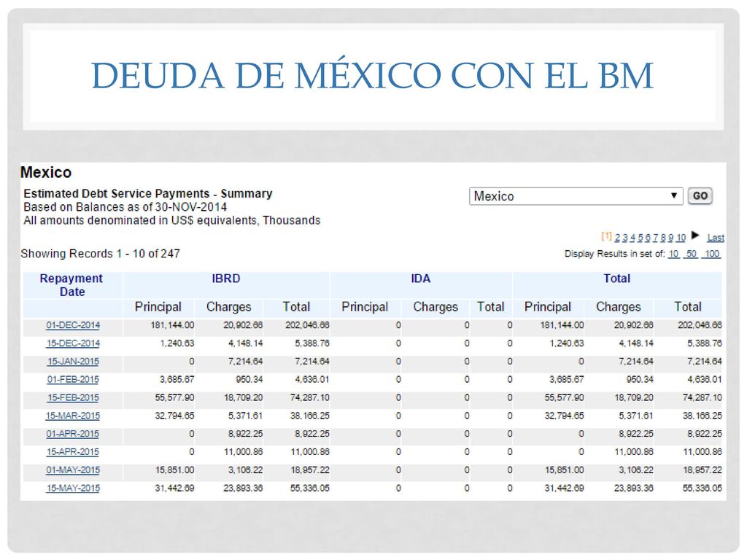Click the Repayment Date column header
The image size is (747, 560).
(x=71, y=285)
